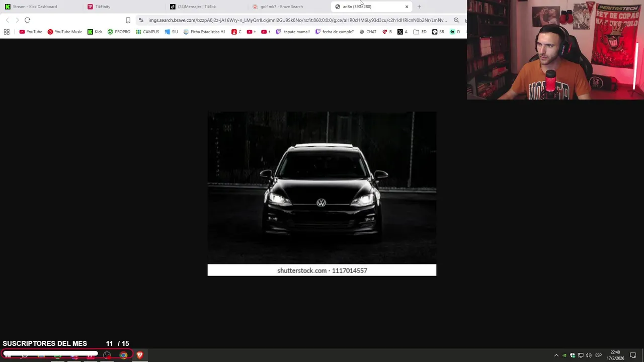Screen dimensions: 644x362
Task: Open Chrome from the taskbar
Action: (123, 355)
